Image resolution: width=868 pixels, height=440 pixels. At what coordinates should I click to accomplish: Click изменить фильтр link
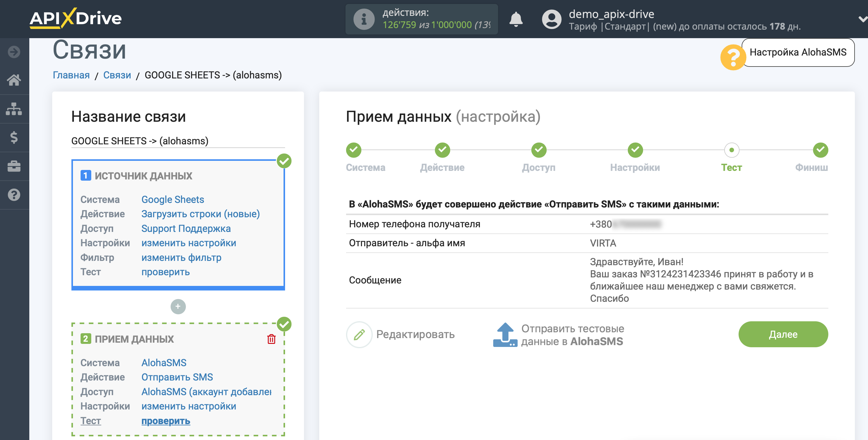[x=181, y=258]
